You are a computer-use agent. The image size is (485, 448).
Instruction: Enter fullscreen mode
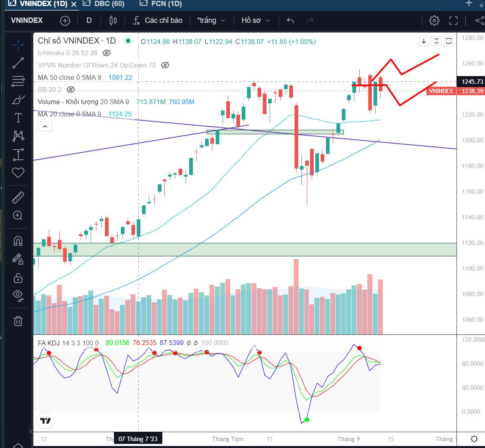(x=453, y=21)
